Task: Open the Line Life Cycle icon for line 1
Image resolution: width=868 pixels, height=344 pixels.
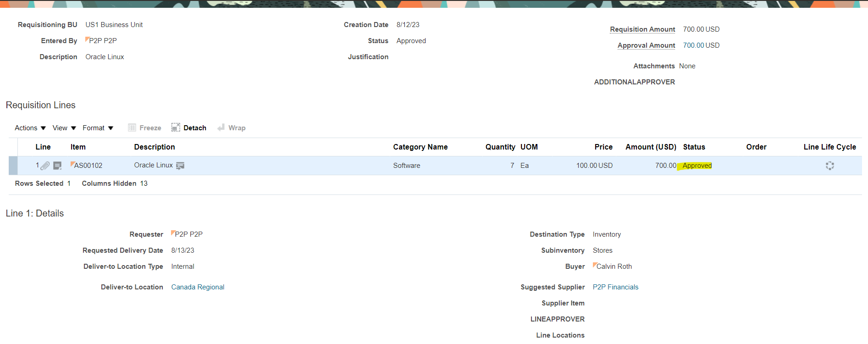Action: [x=829, y=166]
